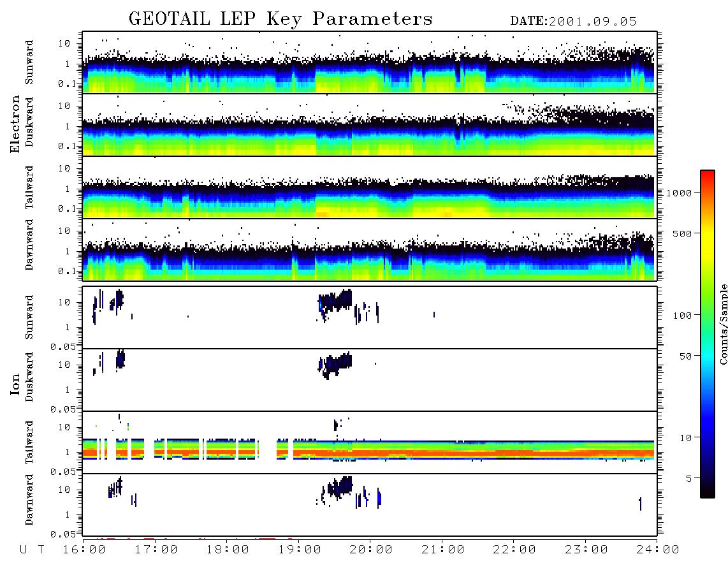728x561 pixels.
Task: Click the vertical Electron group label
Action: coord(15,124)
